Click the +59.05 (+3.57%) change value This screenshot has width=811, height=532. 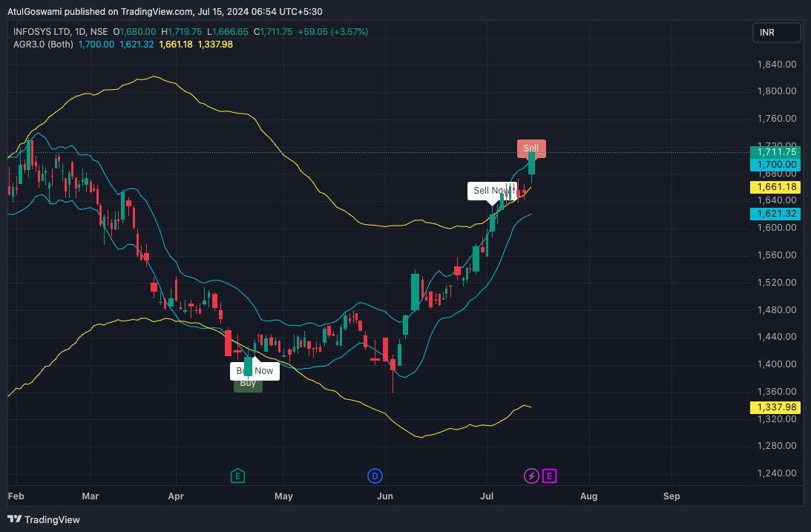tap(333, 32)
